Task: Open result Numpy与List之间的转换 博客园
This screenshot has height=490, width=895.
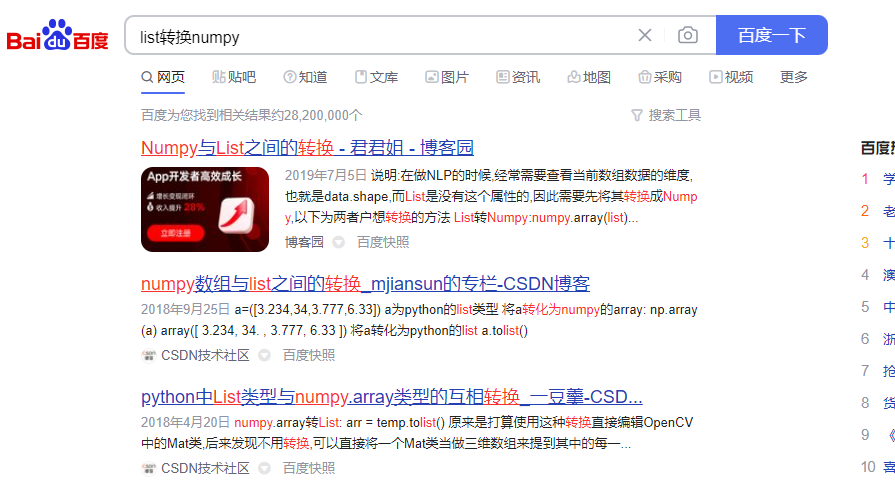Action: point(307,148)
